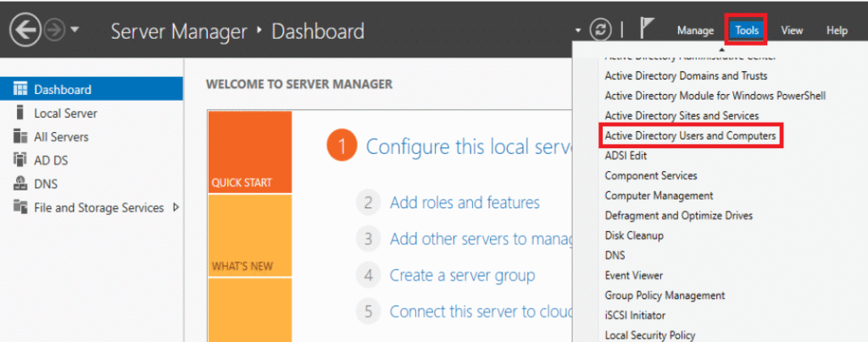Screen dimensions: 868x342
Task: Click the Local Server icon
Action: pyautogui.click(x=20, y=113)
